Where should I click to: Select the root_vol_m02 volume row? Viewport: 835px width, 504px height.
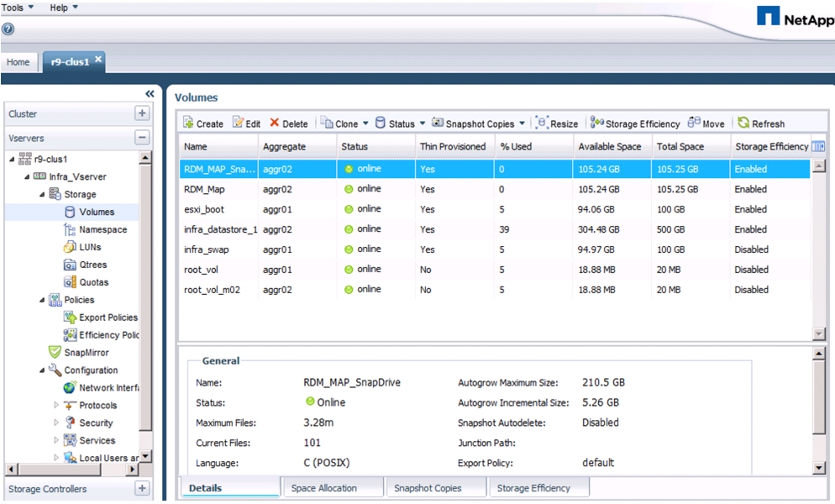495,290
